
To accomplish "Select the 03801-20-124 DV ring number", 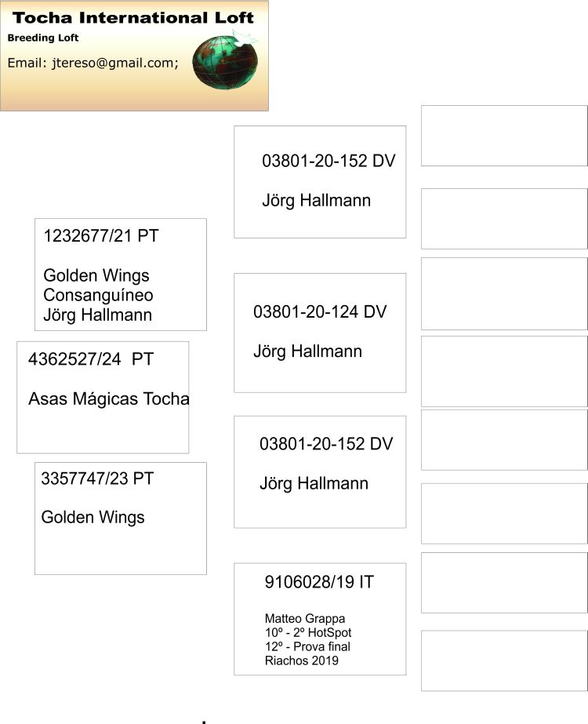I will tap(319, 311).
